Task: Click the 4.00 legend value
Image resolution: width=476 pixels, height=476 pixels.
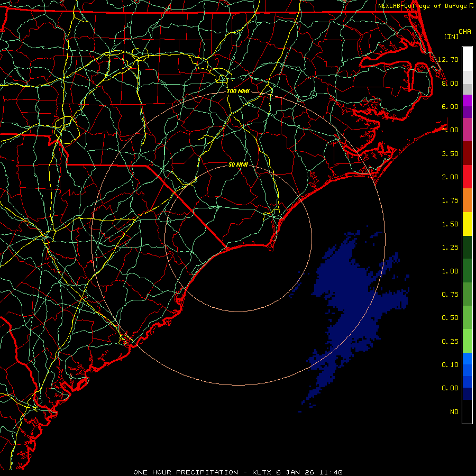Action: [x=450, y=130]
